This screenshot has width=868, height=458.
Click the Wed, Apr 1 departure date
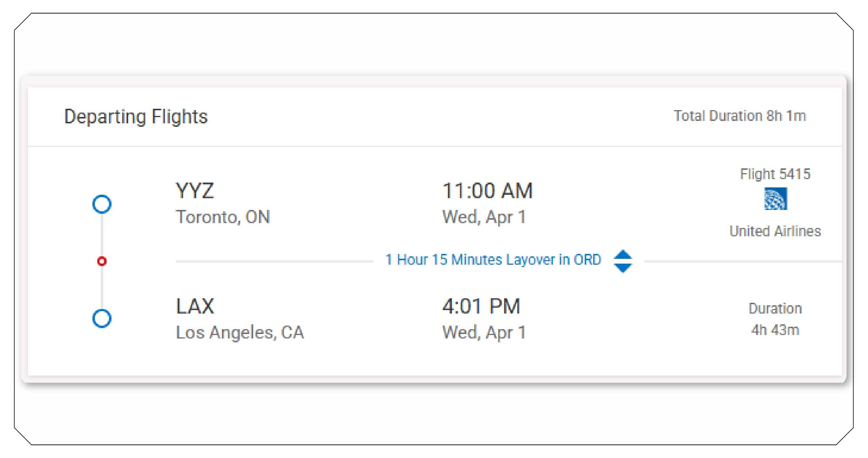point(484,217)
